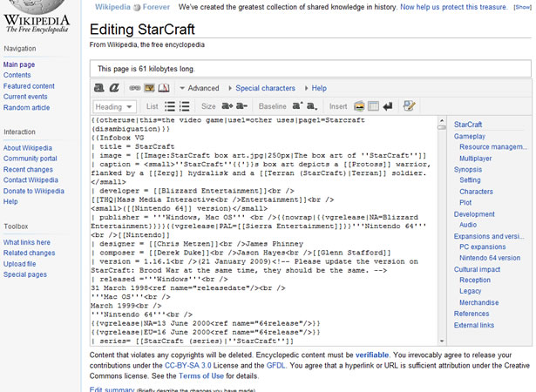Screen dimensions: 536x392
Task: Open the Community portal link
Action: pos(31,159)
